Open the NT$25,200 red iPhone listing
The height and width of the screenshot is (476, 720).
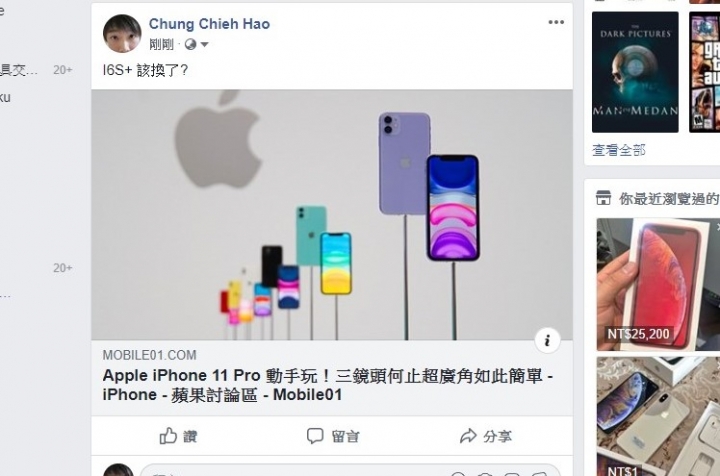[658, 285]
